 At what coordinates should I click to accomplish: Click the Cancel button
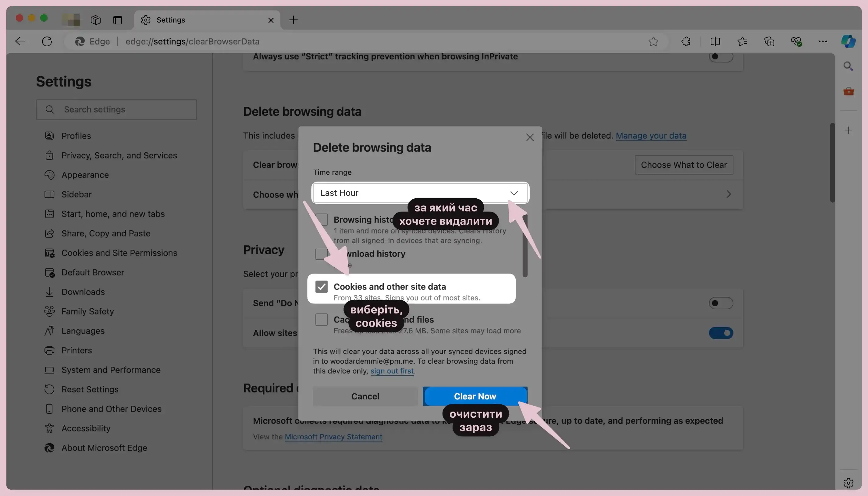(365, 396)
